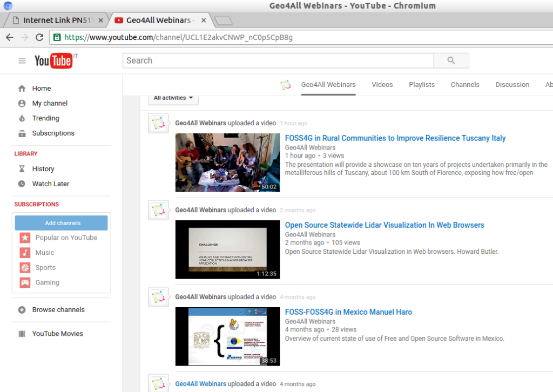
Task: Open the YouTube hamburger guide menu
Action: pos(22,60)
